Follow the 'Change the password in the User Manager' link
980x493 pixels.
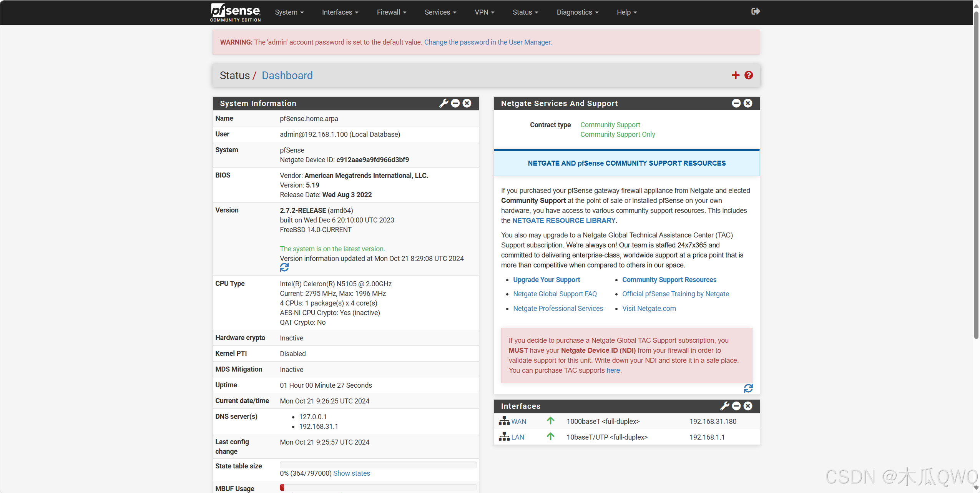click(488, 42)
